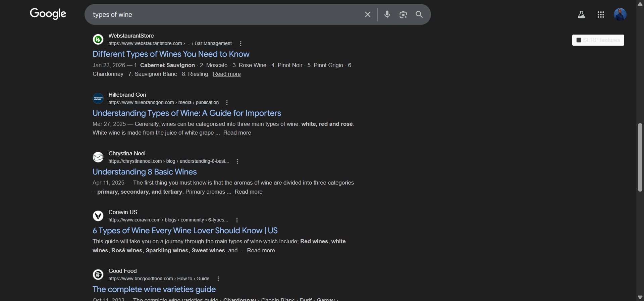Open more options for Coravin US result
Image resolution: width=644 pixels, height=301 pixels.
[237, 220]
